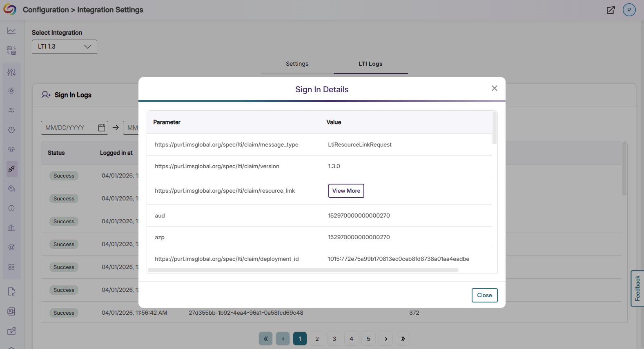
Task: Click the dialog vertical scrollbar
Action: [x=495, y=128]
